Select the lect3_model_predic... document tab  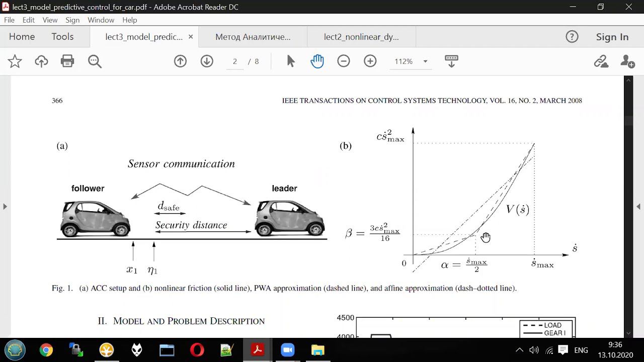click(x=144, y=37)
